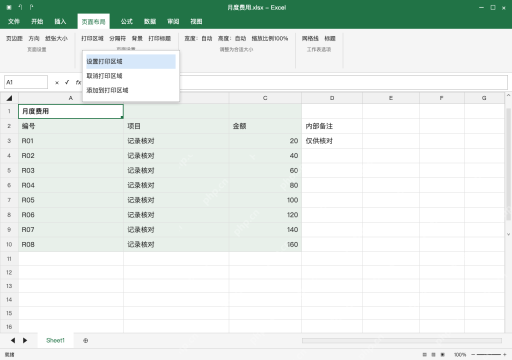The width and height of the screenshot is (512, 360).
Task: Select the 页面布局 ribbon tab
Action: click(94, 22)
